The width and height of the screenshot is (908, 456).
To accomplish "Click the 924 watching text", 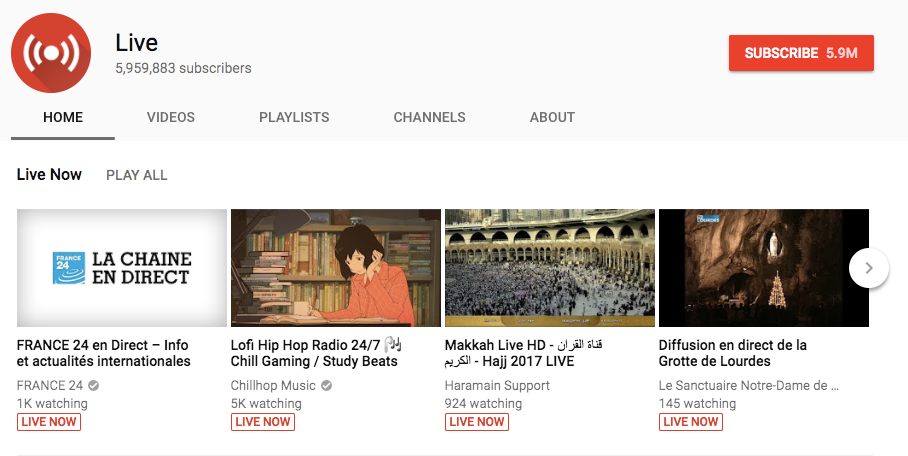I will (483, 403).
